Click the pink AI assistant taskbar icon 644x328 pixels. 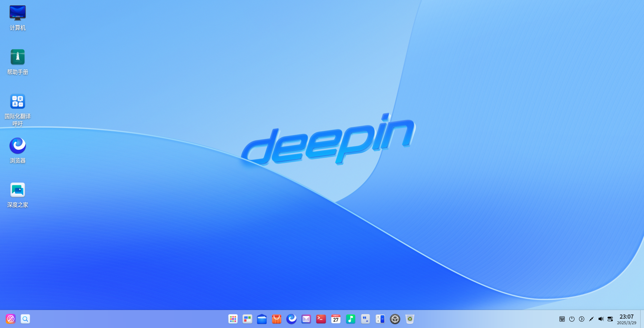pyautogui.click(x=11, y=319)
